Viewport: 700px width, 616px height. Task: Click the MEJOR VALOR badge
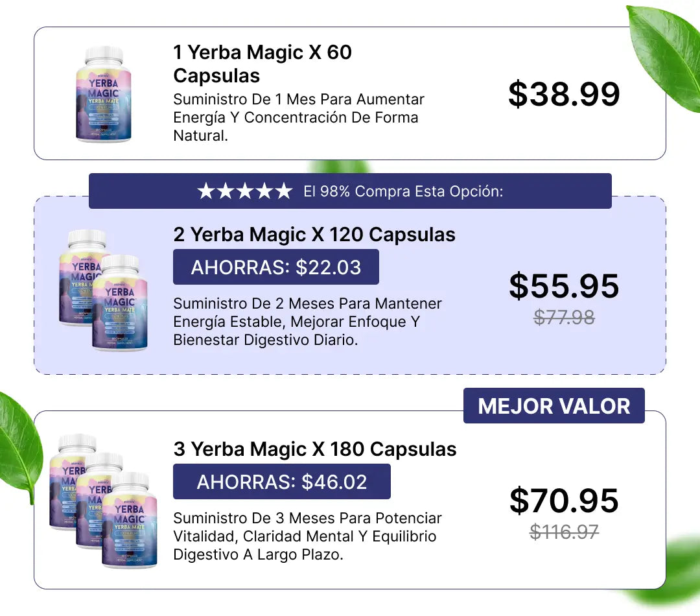(554, 406)
